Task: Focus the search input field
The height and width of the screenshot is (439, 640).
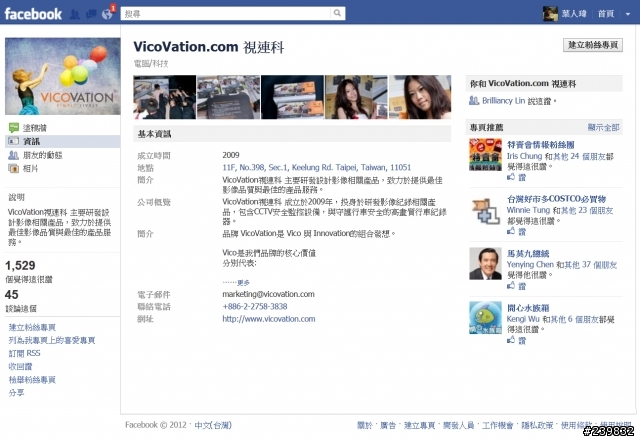Action: (226, 13)
